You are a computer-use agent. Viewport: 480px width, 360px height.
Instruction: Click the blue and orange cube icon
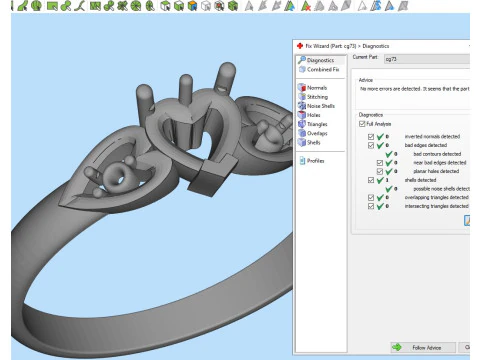point(192,6)
